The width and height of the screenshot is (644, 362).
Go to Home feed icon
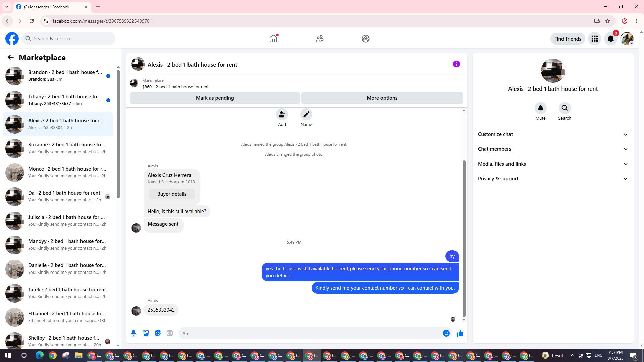coord(273,39)
